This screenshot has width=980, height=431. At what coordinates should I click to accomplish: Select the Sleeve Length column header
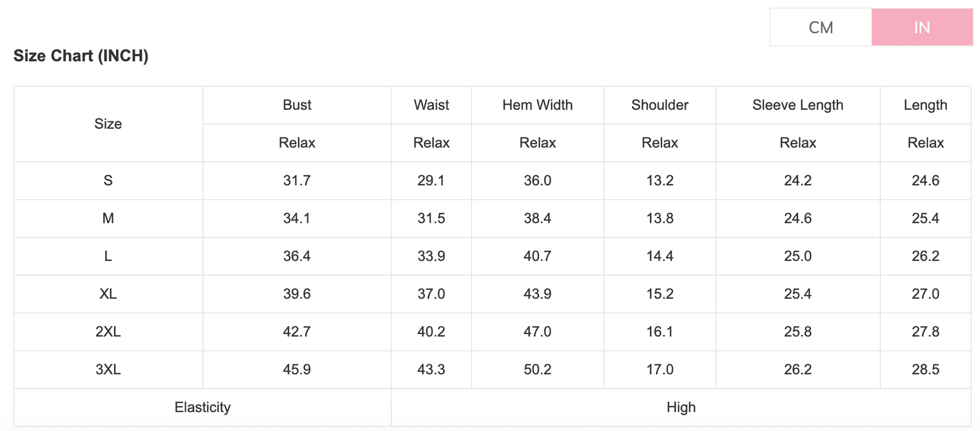point(798,105)
